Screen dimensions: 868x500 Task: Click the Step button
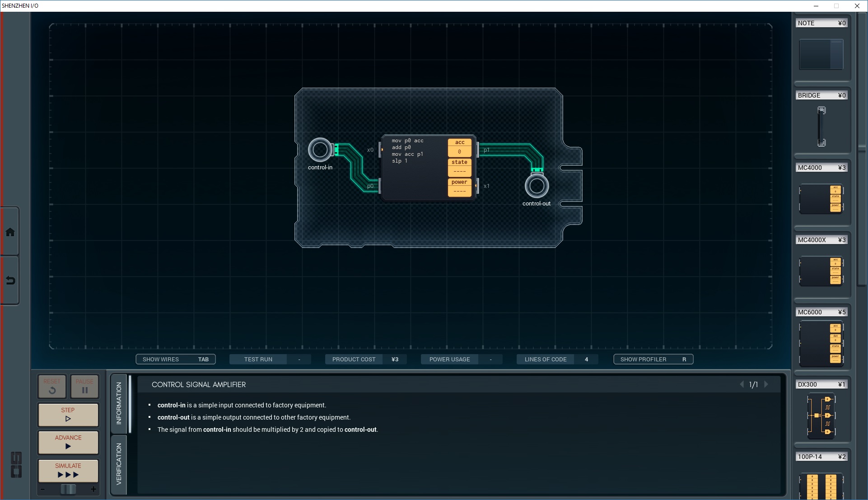coord(68,415)
